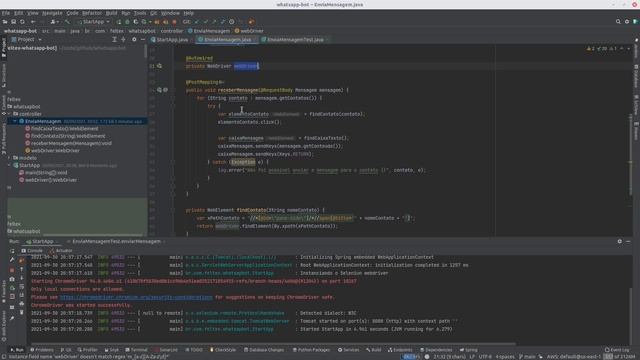Click select opened file crosshair icon
The image size is (640, 360).
[123, 40]
